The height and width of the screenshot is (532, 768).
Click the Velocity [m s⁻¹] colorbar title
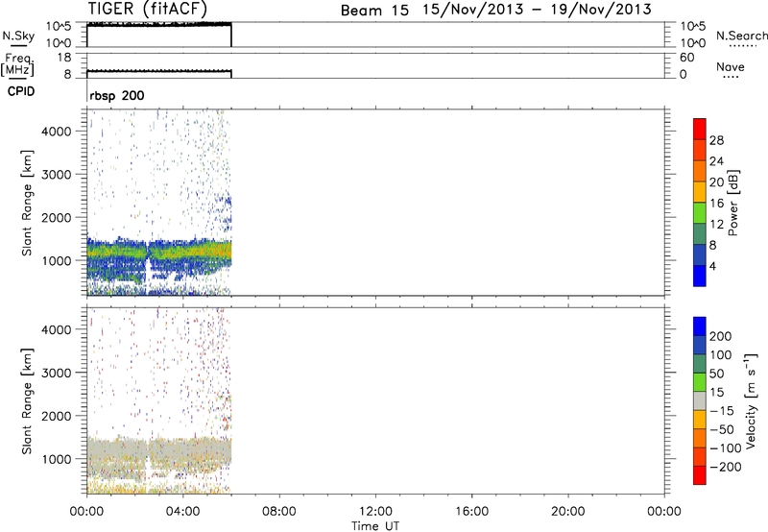click(750, 400)
